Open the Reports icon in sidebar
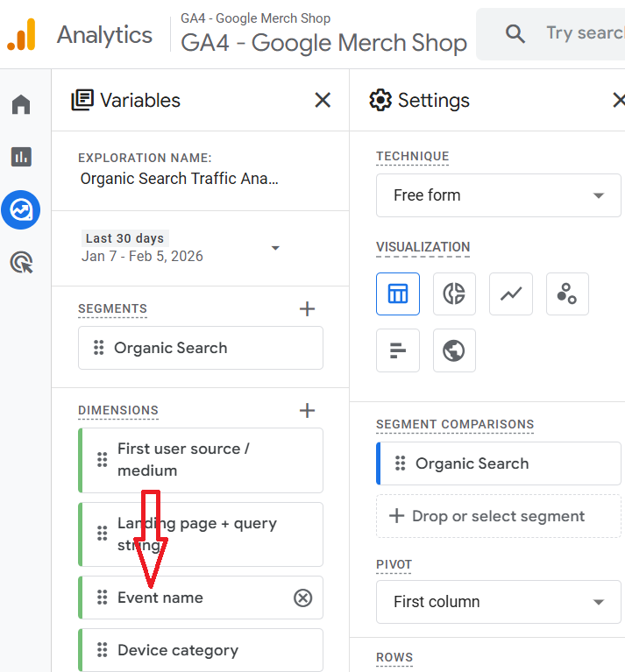 pos(21,157)
